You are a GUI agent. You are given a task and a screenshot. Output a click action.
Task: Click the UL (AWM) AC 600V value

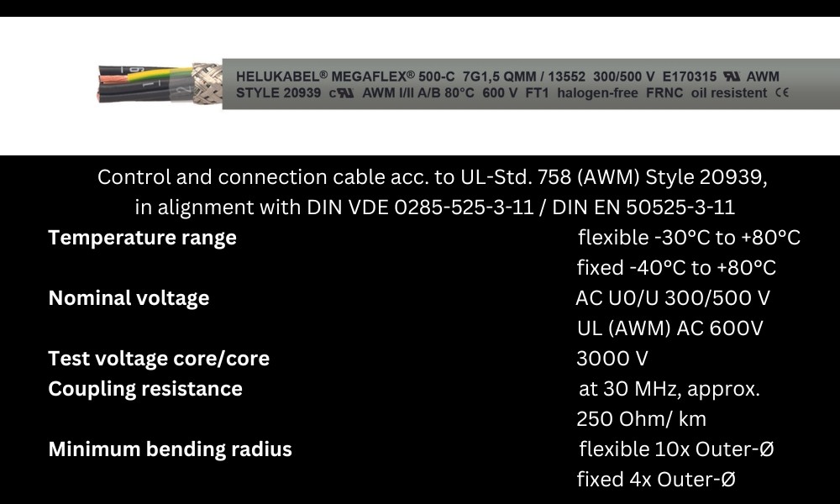(670, 328)
